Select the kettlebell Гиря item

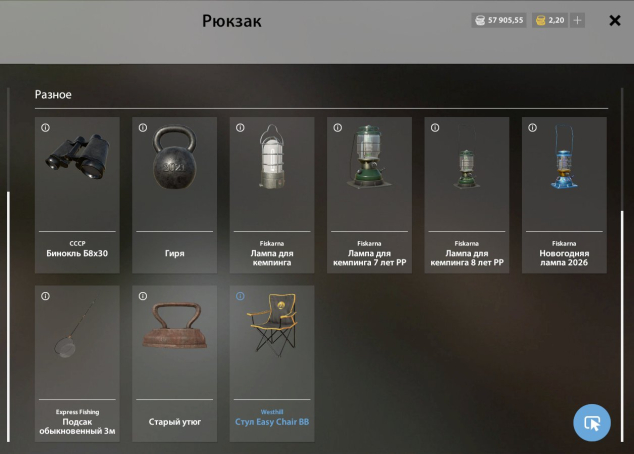(x=175, y=195)
